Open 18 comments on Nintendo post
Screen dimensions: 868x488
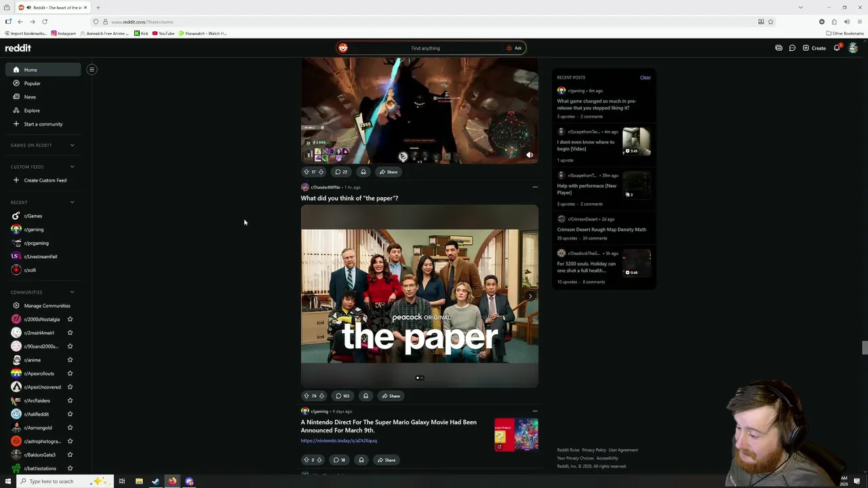339,460
